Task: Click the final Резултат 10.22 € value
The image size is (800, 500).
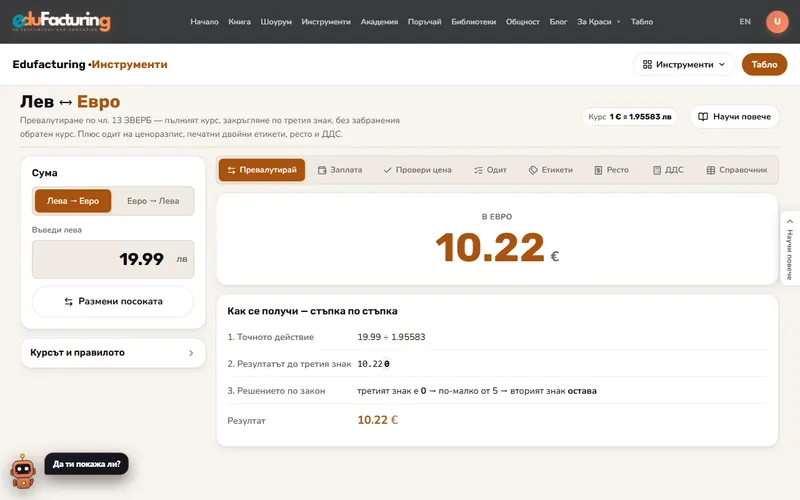Action: (x=378, y=420)
